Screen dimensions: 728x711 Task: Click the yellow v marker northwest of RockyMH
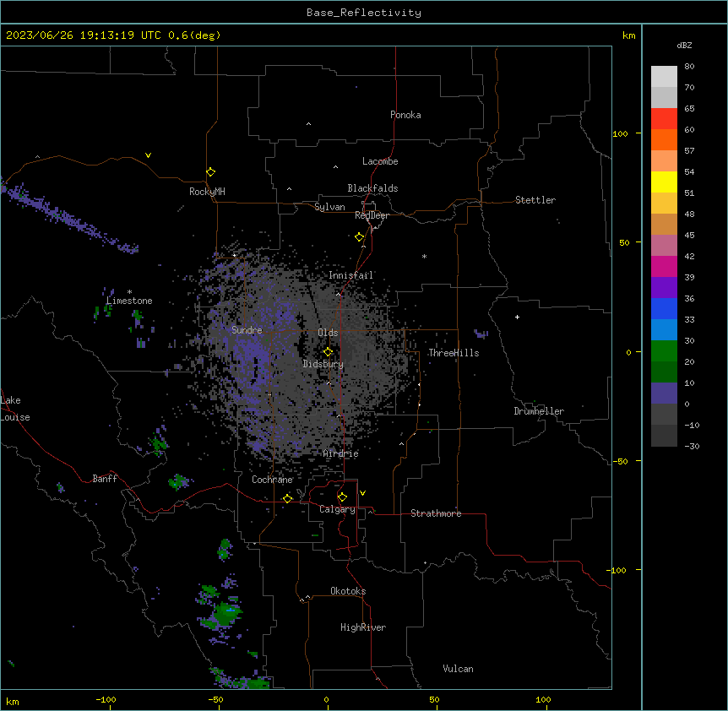point(148,155)
